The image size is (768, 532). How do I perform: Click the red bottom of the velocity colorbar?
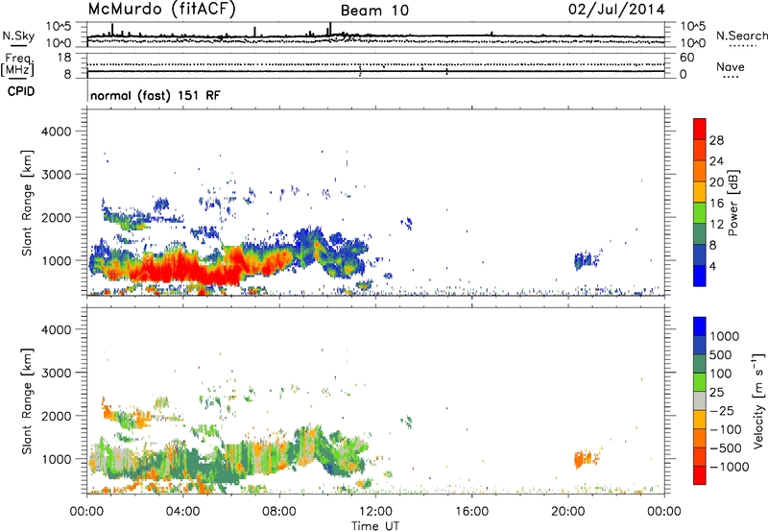pyautogui.click(x=700, y=475)
